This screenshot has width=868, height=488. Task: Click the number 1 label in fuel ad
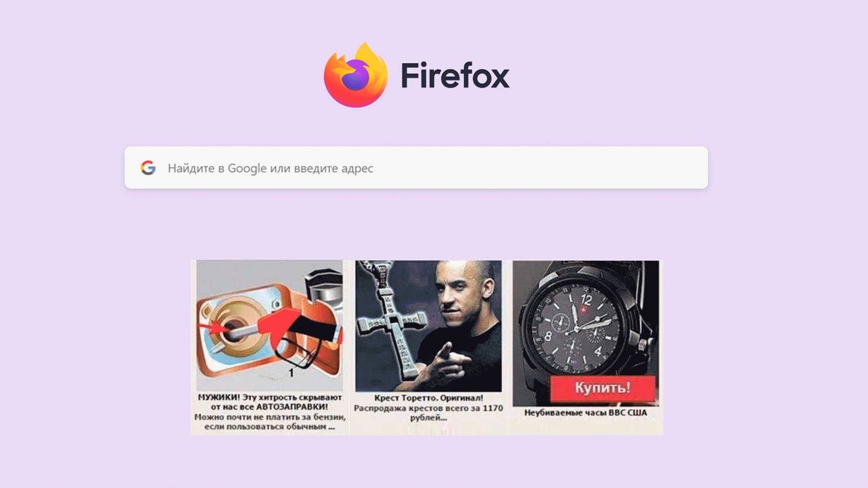291,373
